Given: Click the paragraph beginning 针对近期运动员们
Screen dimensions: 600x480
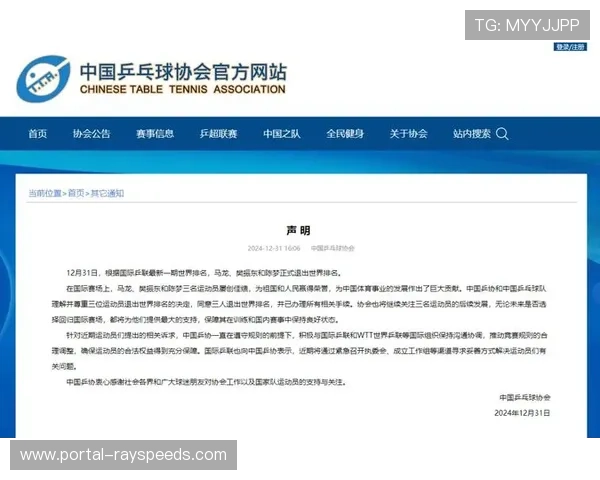Looking at the screenshot, I should pos(299,351).
